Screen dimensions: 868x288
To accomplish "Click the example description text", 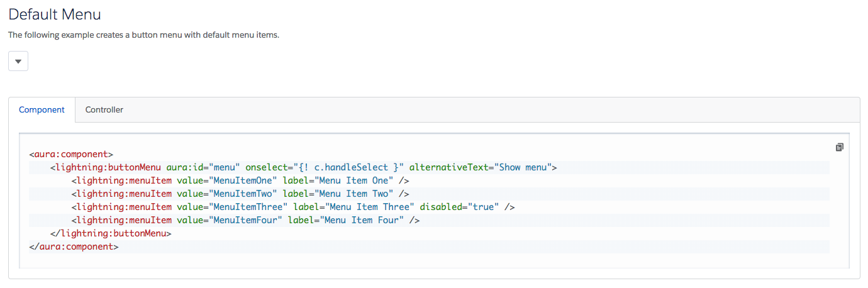I will [x=143, y=35].
